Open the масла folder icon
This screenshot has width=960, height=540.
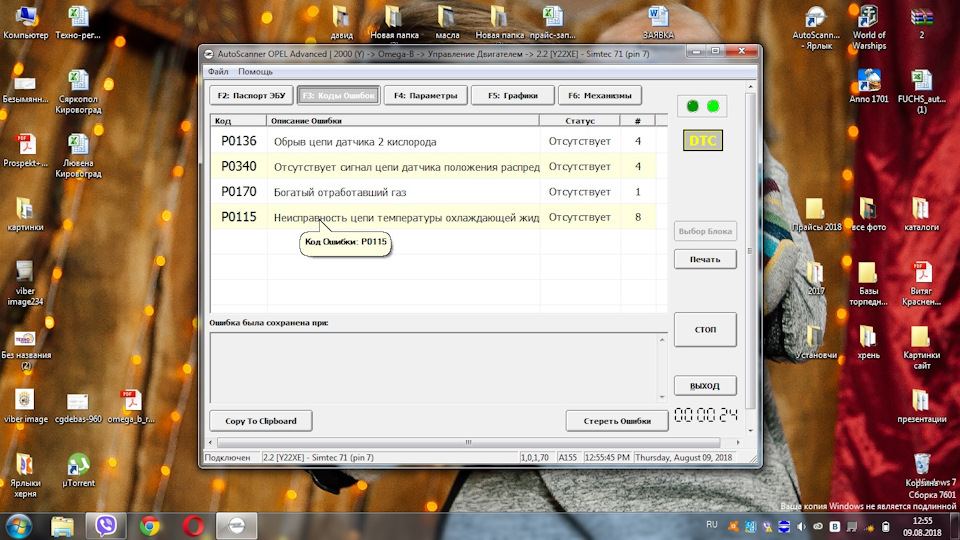tap(447, 21)
